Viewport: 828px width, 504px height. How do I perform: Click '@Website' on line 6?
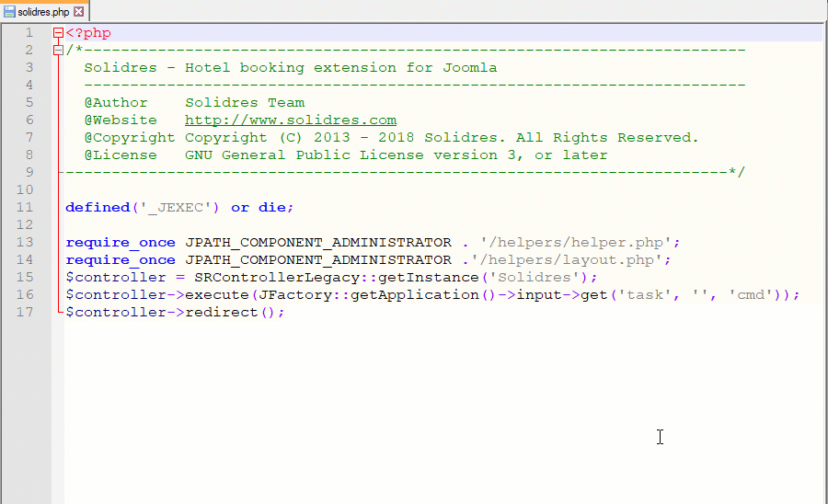[121, 120]
